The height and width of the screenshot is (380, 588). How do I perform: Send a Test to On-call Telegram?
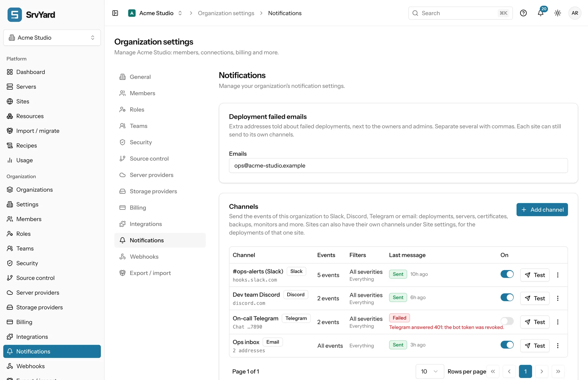[x=535, y=322]
